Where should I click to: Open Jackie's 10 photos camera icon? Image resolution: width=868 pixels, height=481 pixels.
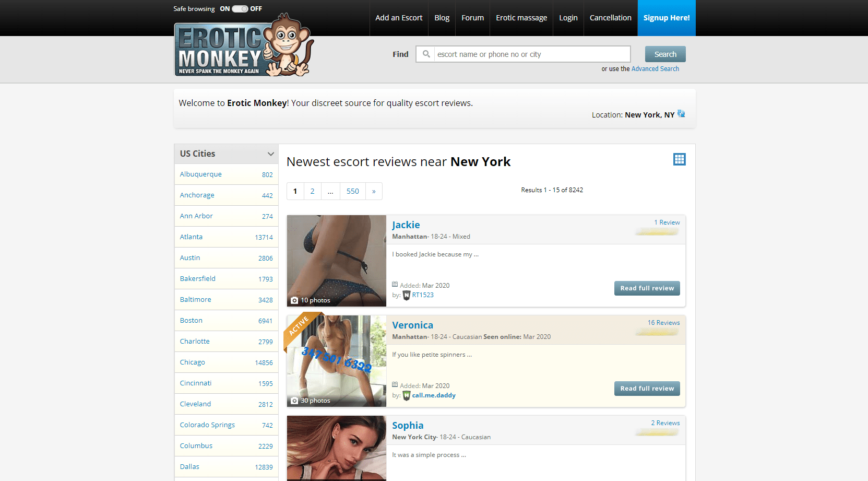tap(294, 300)
